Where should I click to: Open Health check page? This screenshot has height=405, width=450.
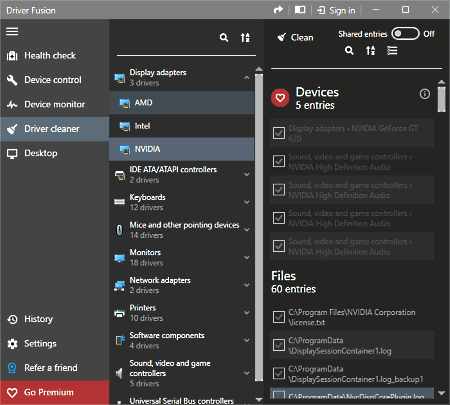click(54, 55)
